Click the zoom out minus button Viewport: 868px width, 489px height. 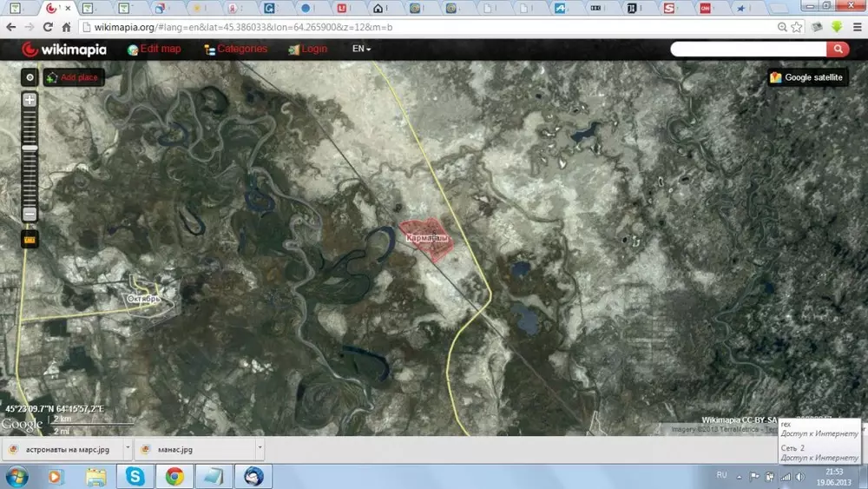pyautogui.click(x=30, y=214)
